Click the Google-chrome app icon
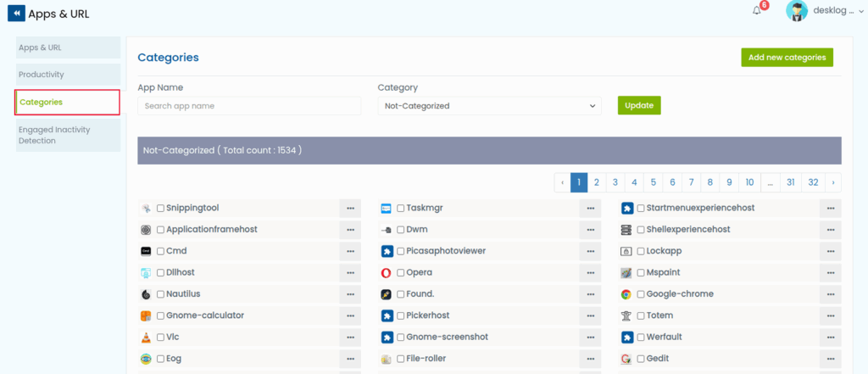Viewport: 868px width, 374px height. coord(626,294)
